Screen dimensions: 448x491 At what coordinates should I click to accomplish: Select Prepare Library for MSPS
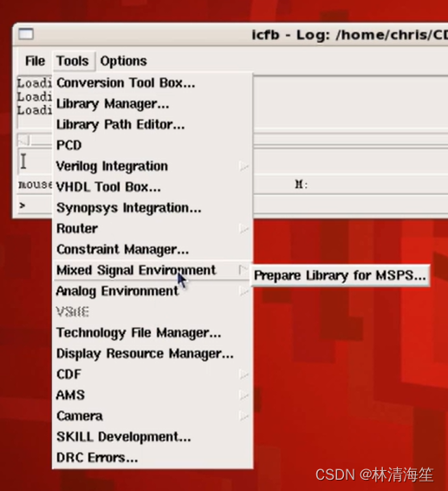pos(340,275)
